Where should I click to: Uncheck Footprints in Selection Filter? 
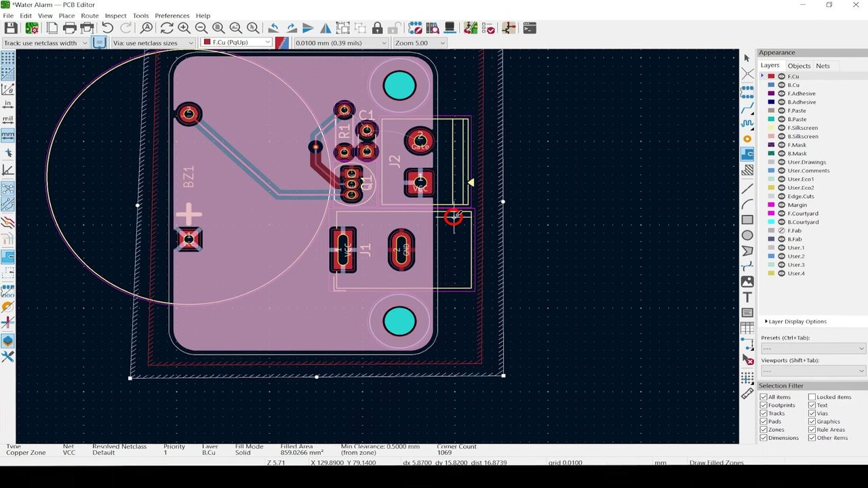(764, 405)
